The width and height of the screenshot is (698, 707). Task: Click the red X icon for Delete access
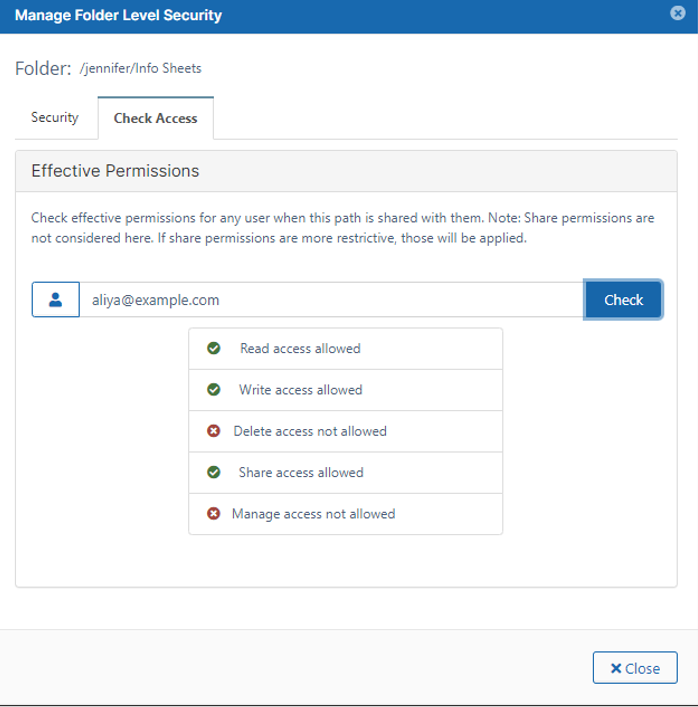point(213,431)
